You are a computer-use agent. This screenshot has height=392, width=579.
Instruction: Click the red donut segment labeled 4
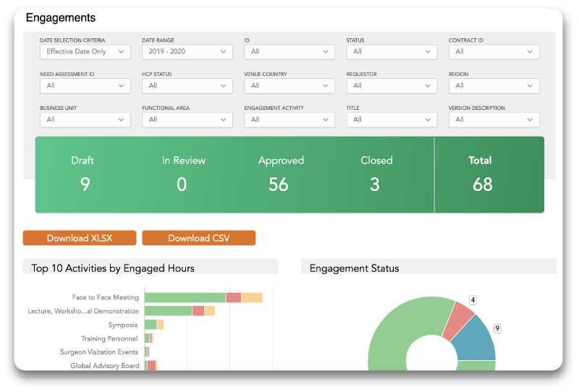pos(459,321)
